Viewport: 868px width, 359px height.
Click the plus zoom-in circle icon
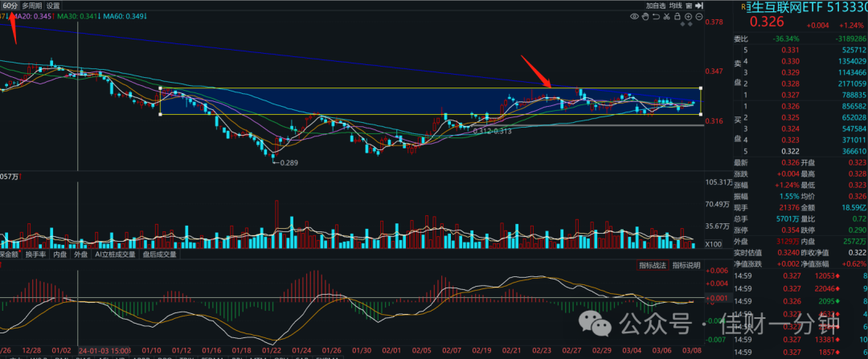[689, 17]
